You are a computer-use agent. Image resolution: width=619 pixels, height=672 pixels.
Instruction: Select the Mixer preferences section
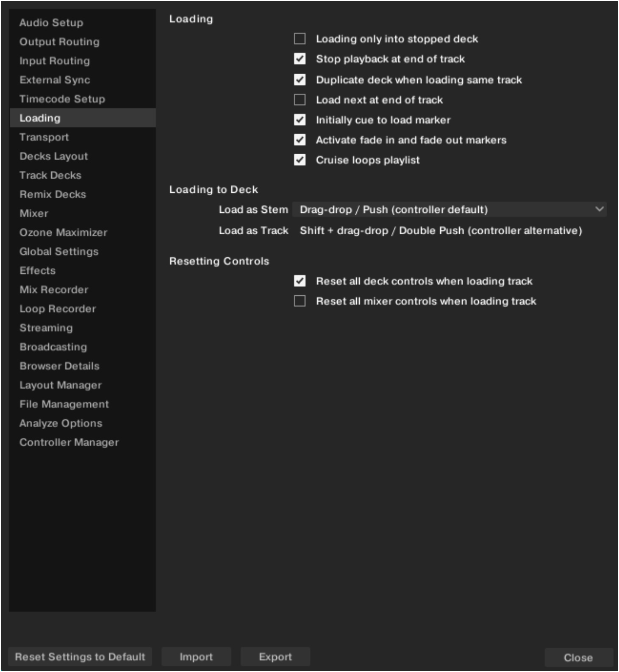33,214
